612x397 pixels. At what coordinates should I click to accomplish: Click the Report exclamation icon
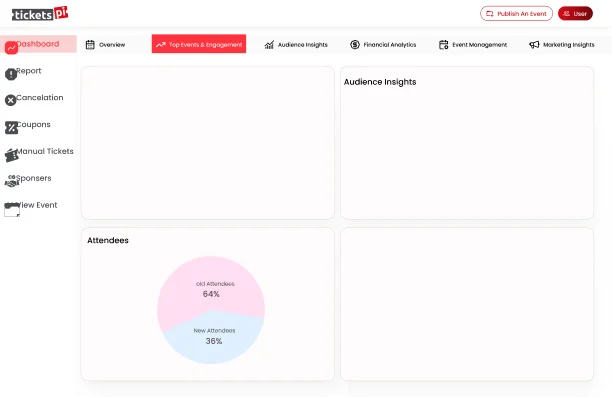point(11,74)
